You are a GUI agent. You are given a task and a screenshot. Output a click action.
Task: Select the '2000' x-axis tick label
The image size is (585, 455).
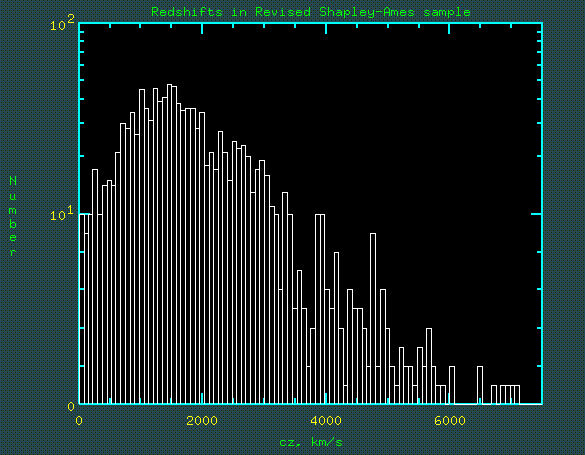[x=202, y=421]
